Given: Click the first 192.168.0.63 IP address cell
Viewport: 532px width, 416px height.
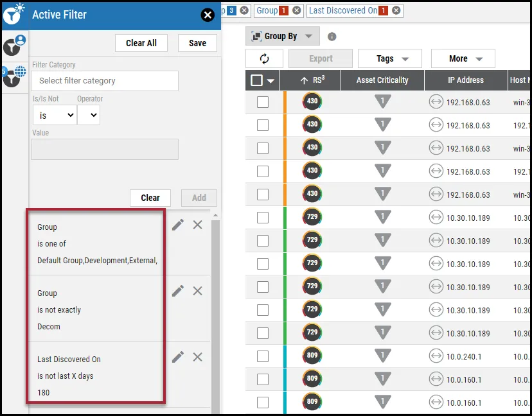Looking at the screenshot, I should [468, 102].
